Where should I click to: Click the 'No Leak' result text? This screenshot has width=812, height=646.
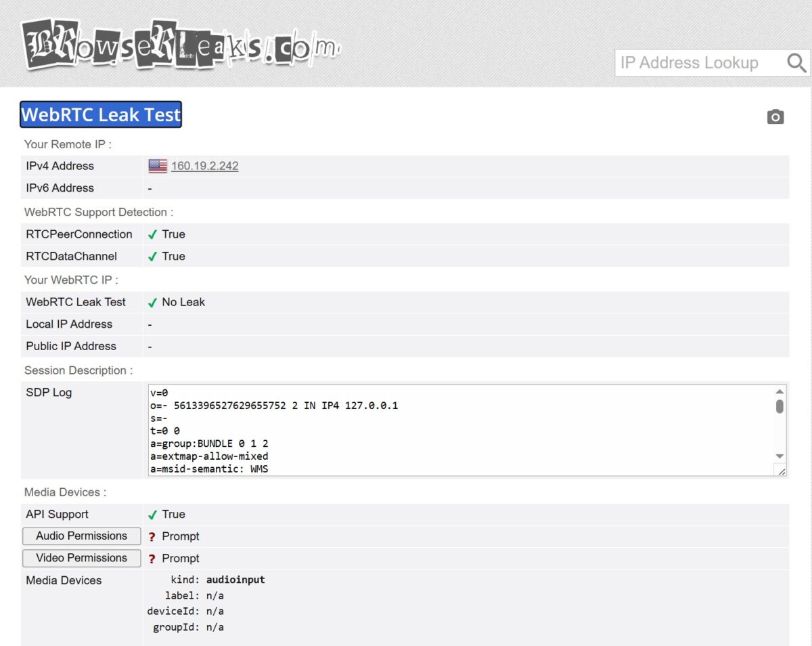click(183, 302)
